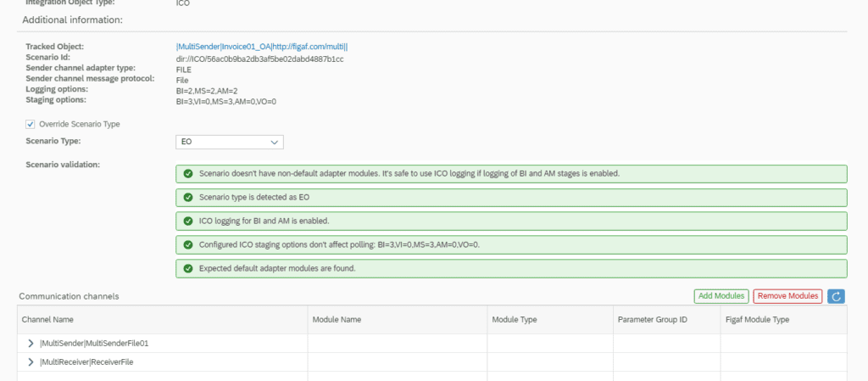Image resolution: width=868 pixels, height=381 pixels.
Task: Click green check icon beside 'Expected default adapter modules are found'
Action: click(188, 268)
